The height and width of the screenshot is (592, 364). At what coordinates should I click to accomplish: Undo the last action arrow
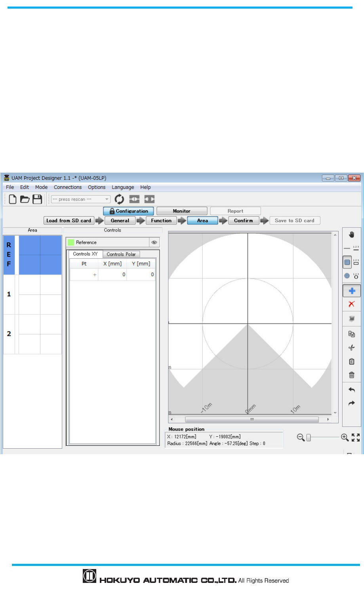coord(351,390)
